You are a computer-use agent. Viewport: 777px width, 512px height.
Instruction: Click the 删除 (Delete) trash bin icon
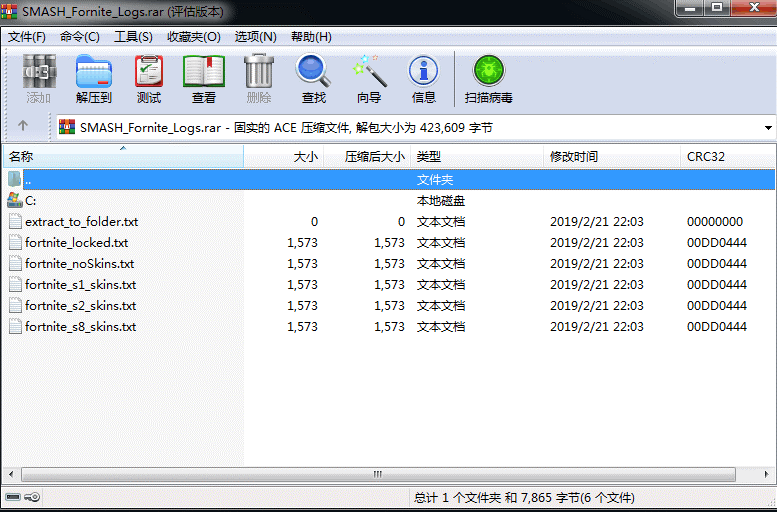tap(259, 71)
